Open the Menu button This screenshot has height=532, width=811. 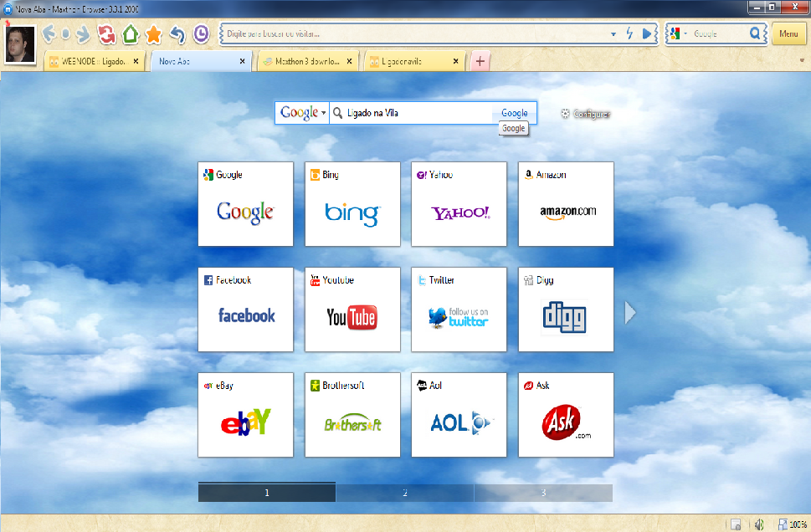pyautogui.click(x=788, y=33)
